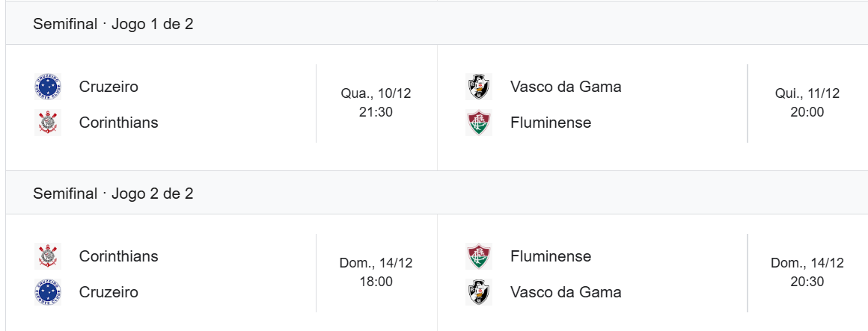
Task: Click Vasco da Gama crest in Jogo 2
Action: (x=479, y=292)
